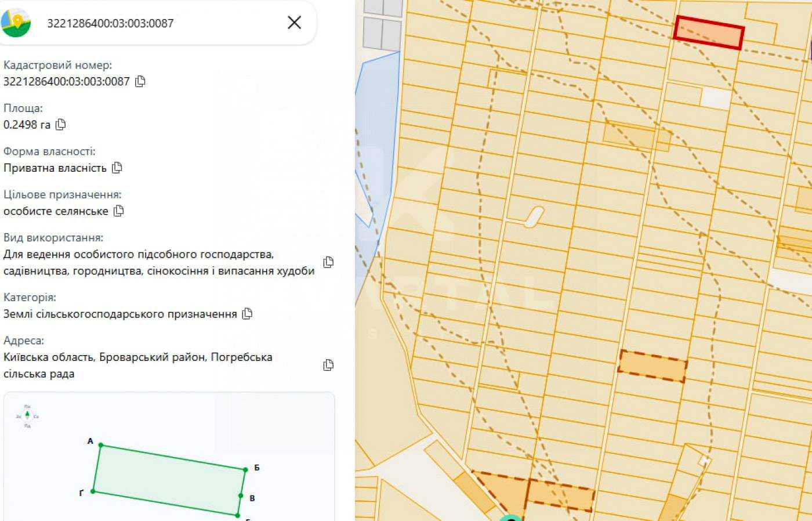Viewport: 812px width, 521px height.
Task: Click the map logo icon in search bar
Action: 16,23
